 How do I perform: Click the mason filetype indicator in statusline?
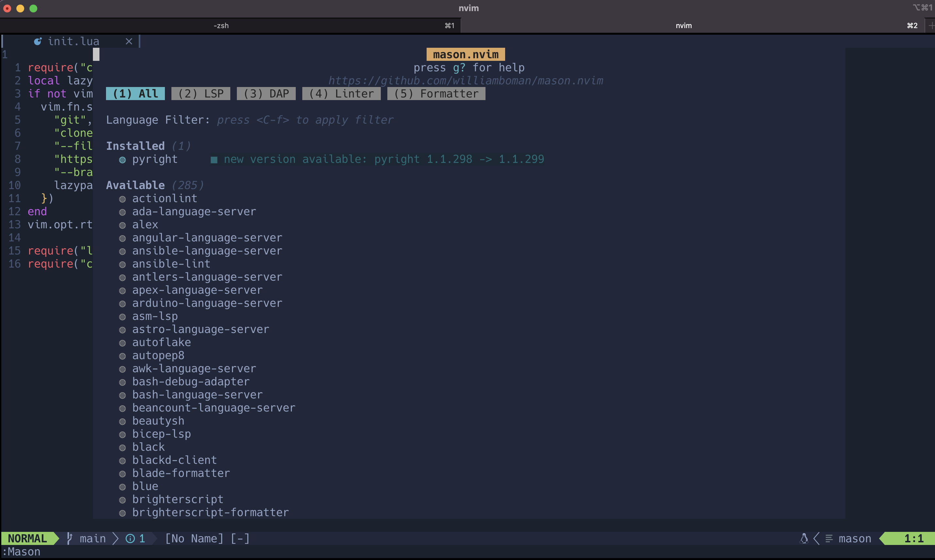pyautogui.click(x=855, y=538)
